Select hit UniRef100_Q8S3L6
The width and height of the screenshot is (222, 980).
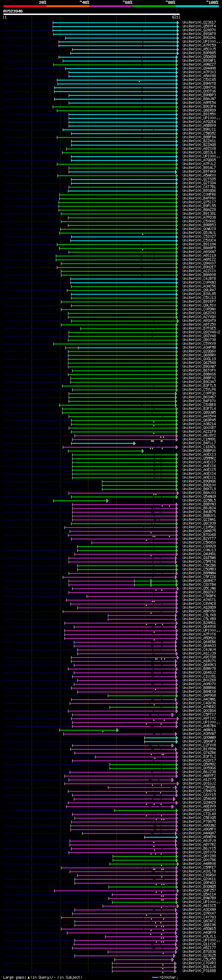pyautogui.click(x=199, y=153)
